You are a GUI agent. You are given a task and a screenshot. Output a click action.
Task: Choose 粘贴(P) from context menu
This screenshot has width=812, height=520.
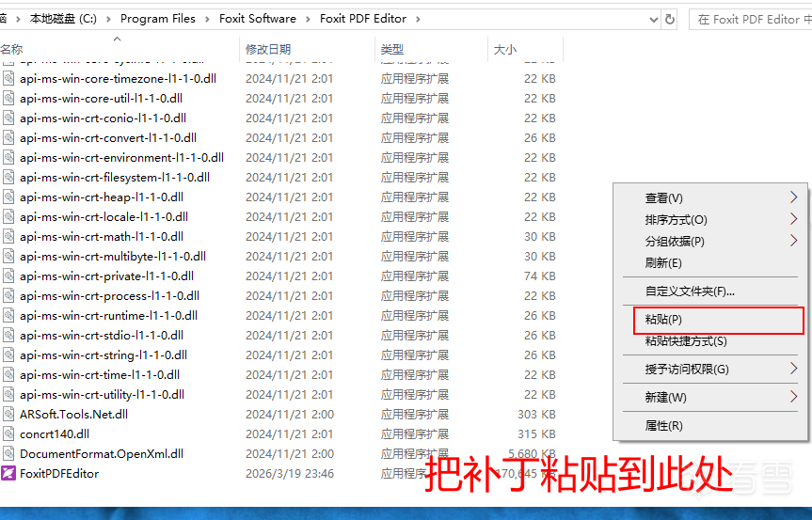click(x=663, y=320)
